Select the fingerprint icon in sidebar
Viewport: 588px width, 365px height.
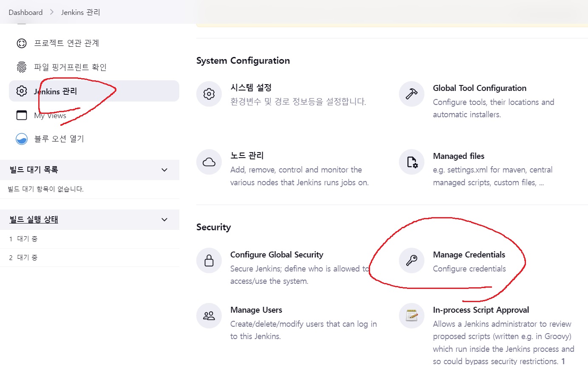pos(21,67)
